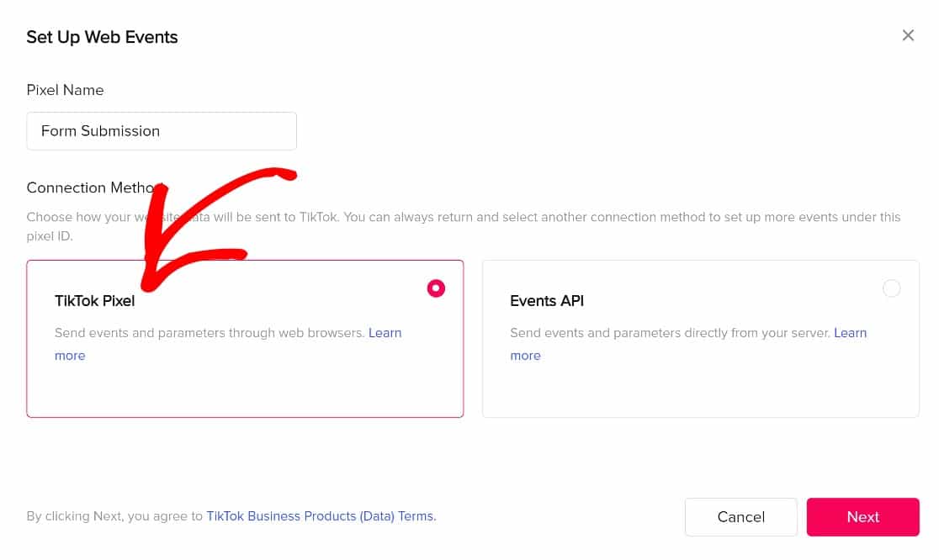Select the Events API radio button
This screenshot has height=560, width=939.
[891, 288]
